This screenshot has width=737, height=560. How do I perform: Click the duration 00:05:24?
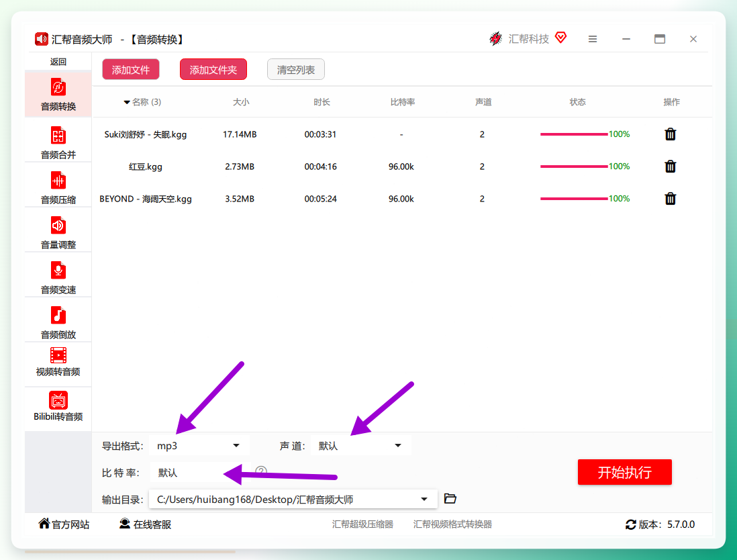tap(321, 199)
